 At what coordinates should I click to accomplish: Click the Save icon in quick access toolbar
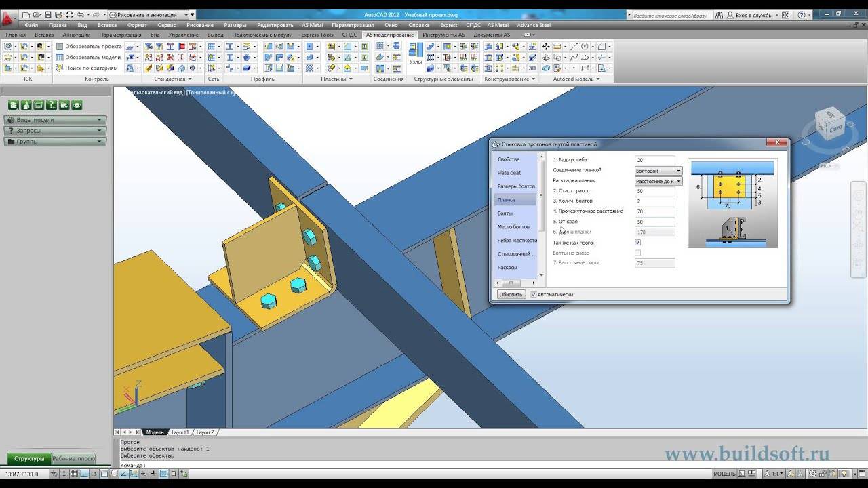click(48, 14)
